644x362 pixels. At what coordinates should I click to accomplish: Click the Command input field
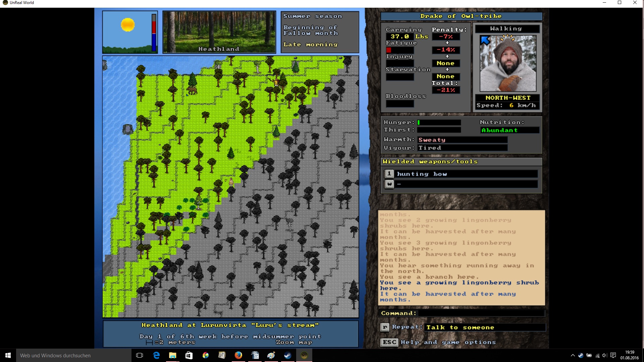tap(481, 313)
